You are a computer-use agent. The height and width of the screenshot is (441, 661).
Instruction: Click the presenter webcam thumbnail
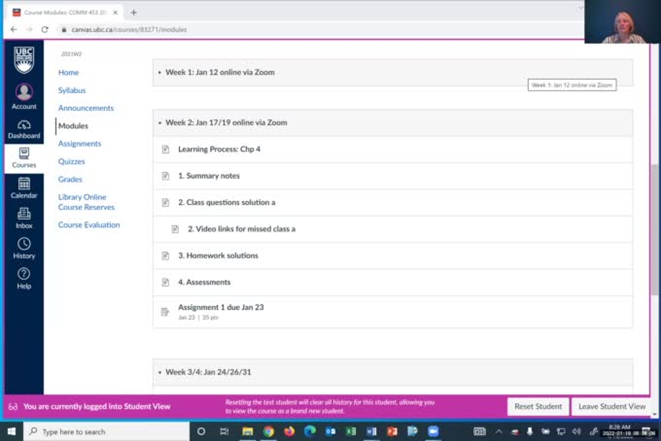pos(623,22)
